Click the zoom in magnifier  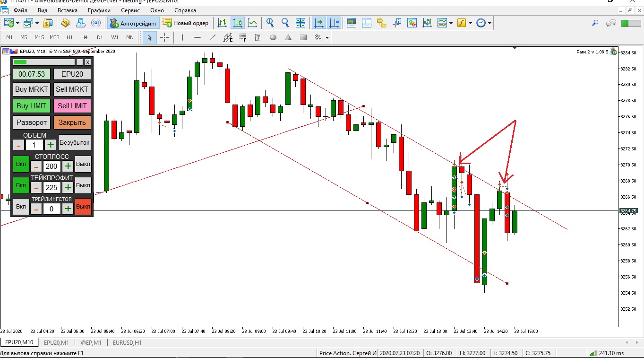[x=270, y=23]
